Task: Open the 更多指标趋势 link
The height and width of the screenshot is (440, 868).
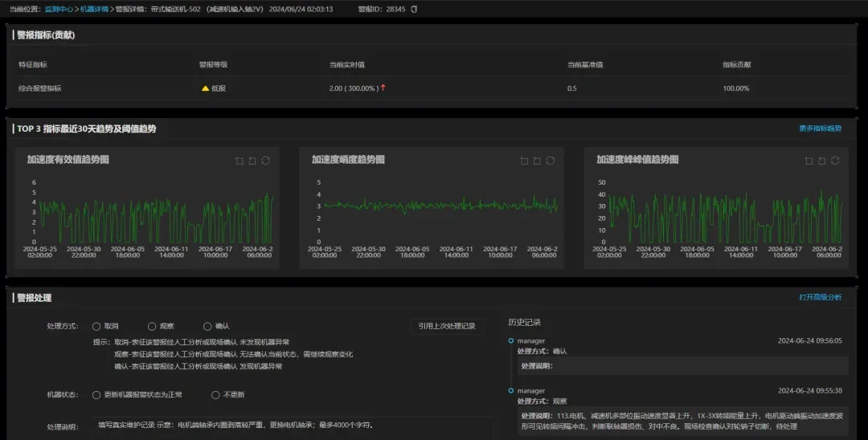Action: click(x=820, y=128)
